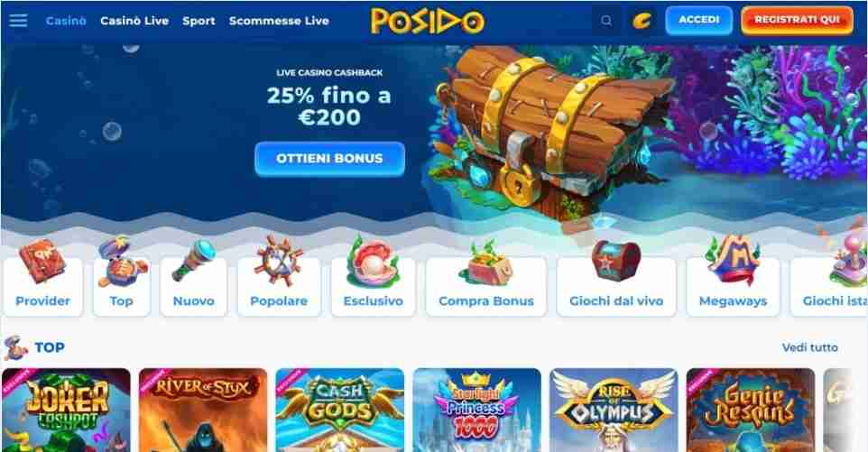The image size is (868, 452).
Task: Open Scommesse Live in the navigation
Action: (x=279, y=21)
